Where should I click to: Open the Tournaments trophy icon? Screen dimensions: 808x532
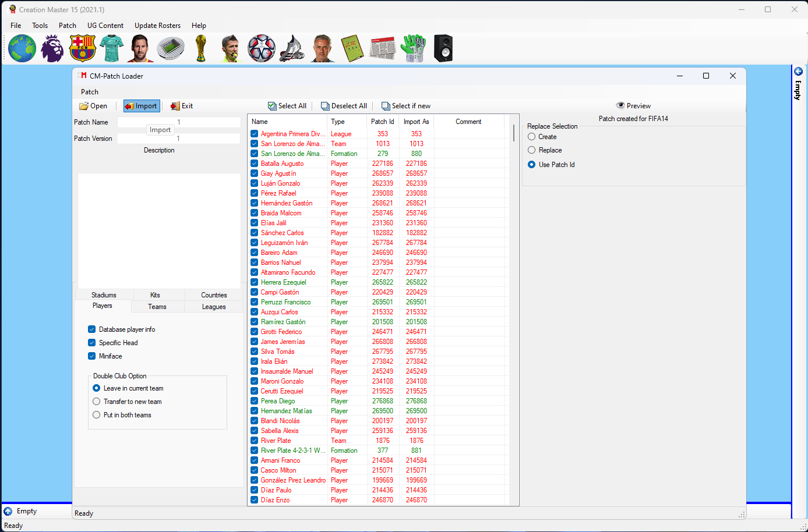point(201,48)
